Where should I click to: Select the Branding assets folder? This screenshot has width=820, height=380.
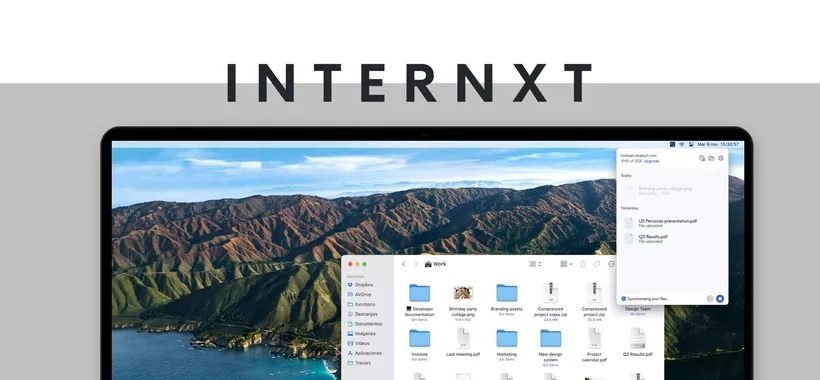[506, 300]
